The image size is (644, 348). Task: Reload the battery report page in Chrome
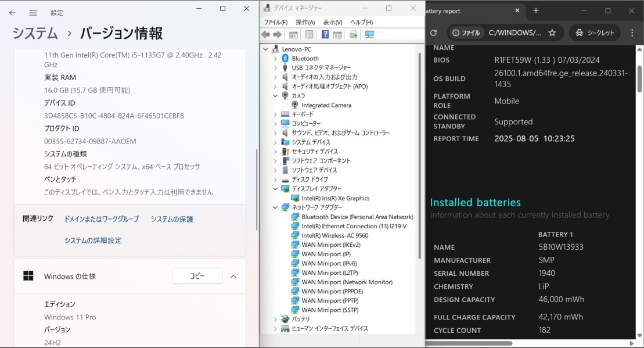pyautogui.click(x=433, y=33)
